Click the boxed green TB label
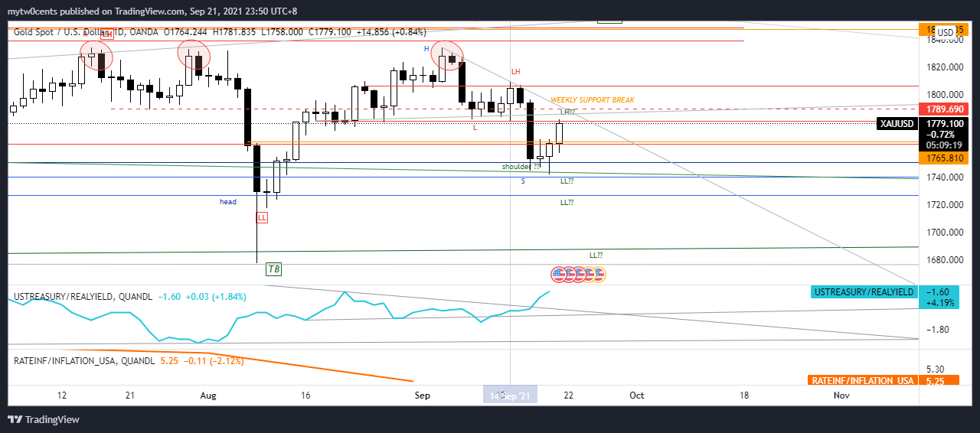This screenshot has height=433, width=980. point(273,269)
